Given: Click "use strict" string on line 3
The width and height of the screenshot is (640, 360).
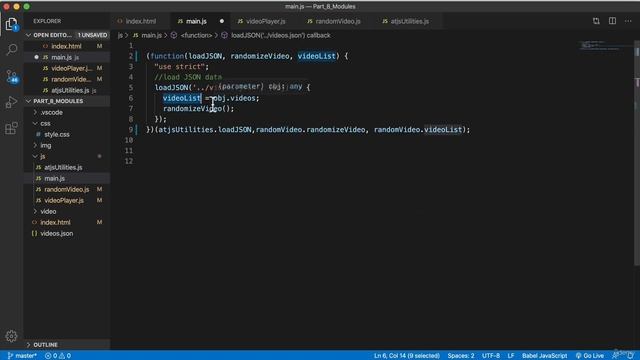Looking at the screenshot, I should click(x=180, y=67).
